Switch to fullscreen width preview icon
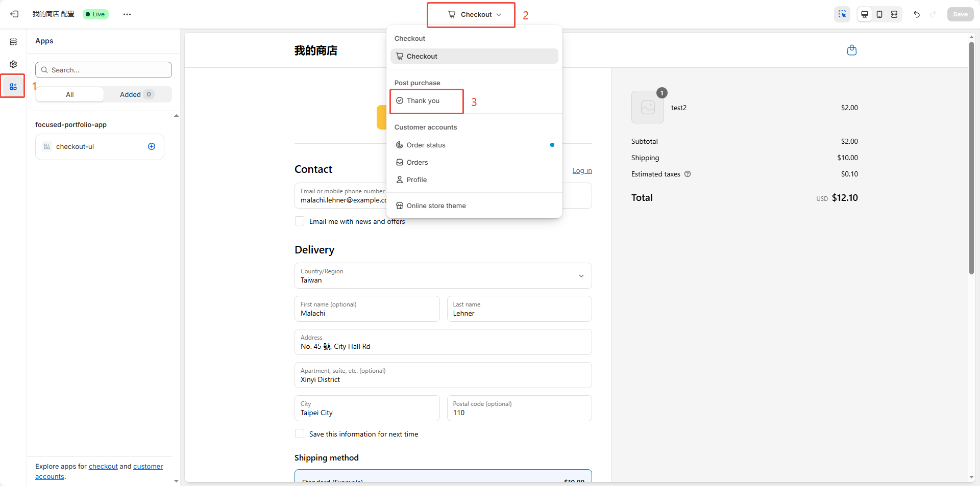The width and height of the screenshot is (980, 486). [894, 14]
